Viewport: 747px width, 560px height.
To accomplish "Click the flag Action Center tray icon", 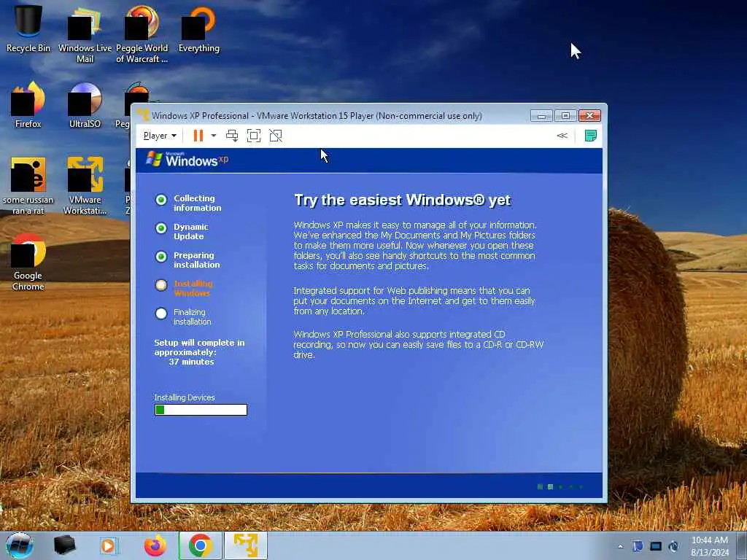I will [x=638, y=546].
